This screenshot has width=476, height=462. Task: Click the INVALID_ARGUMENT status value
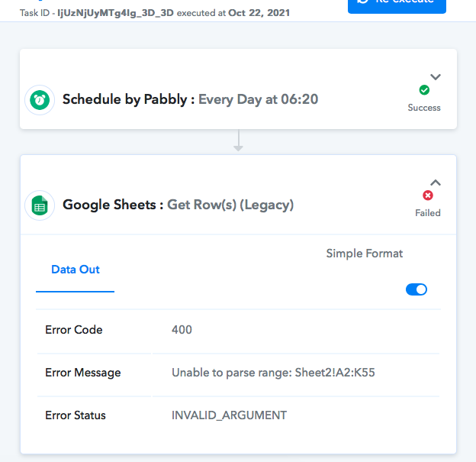pyautogui.click(x=229, y=415)
